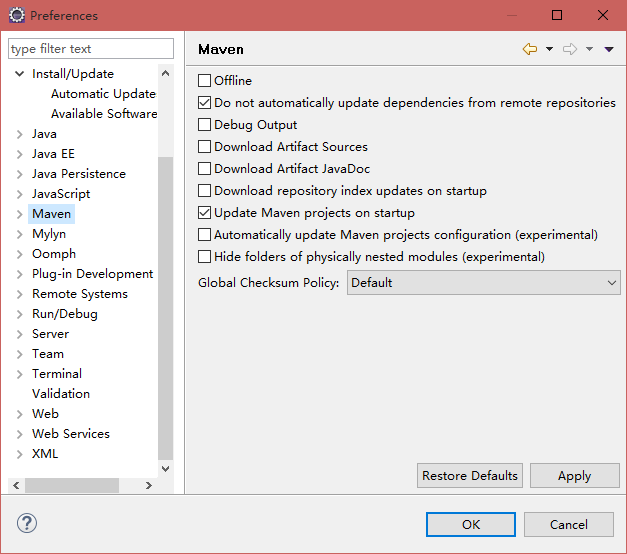Viewport: 627px width, 554px height.
Task: Maximize the Preferences window
Action: (557, 15)
